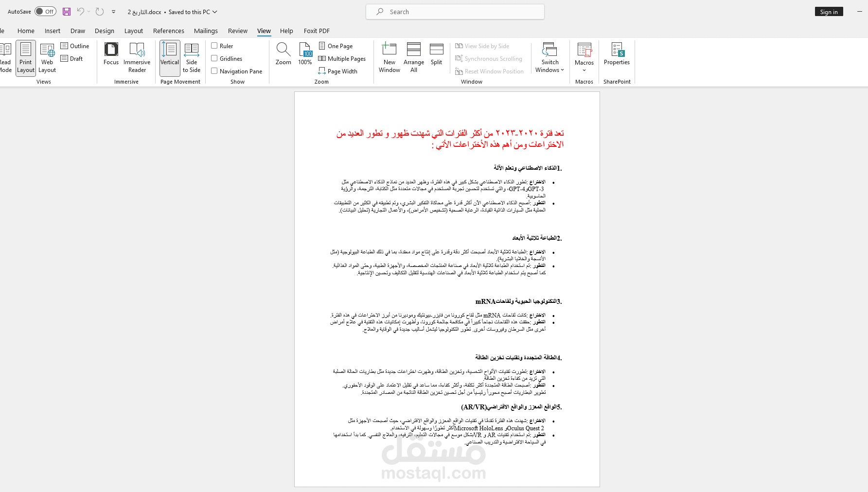Switch to the Layout tab
This screenshot has width=868, height=492.
pos(134,31)
